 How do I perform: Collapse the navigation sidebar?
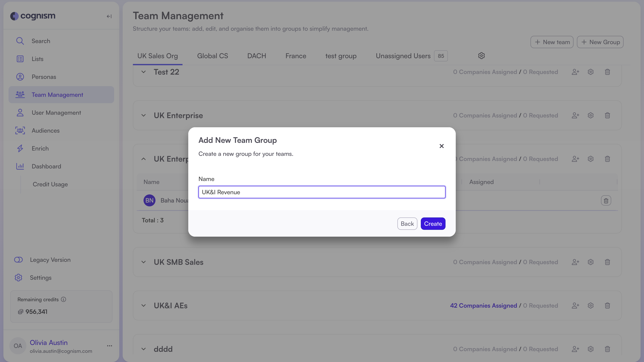109,16
